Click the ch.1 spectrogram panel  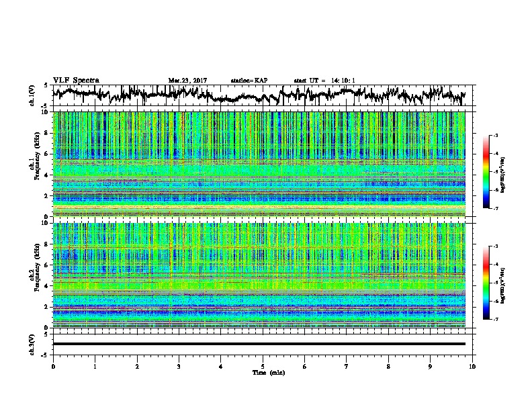pyautogui.click(x=259, y=164)
